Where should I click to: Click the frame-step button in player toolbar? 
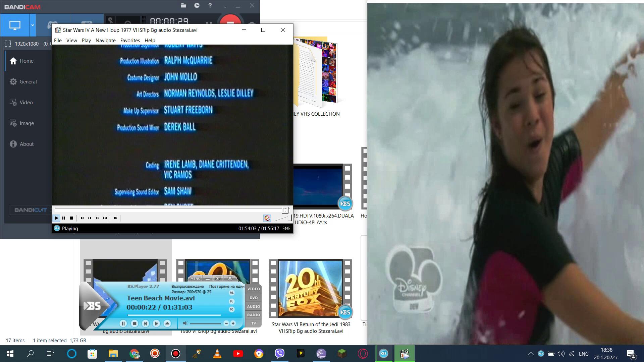[115, 218]
